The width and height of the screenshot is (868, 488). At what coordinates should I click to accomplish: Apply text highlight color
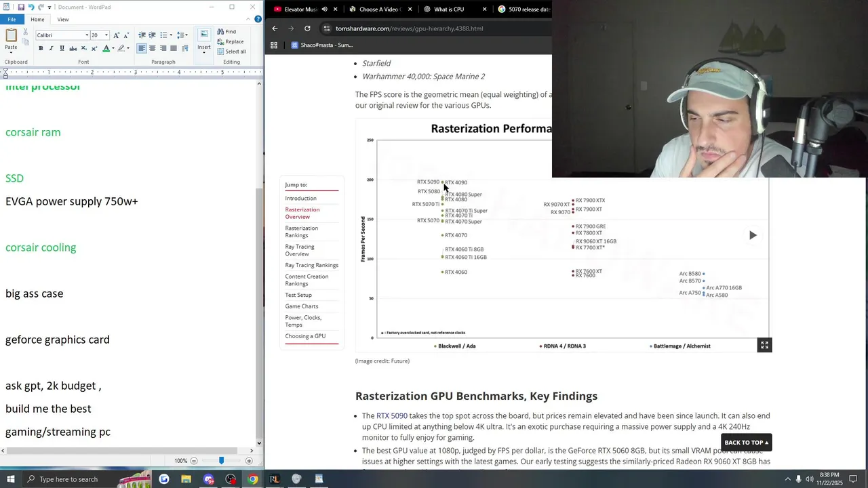121,48
